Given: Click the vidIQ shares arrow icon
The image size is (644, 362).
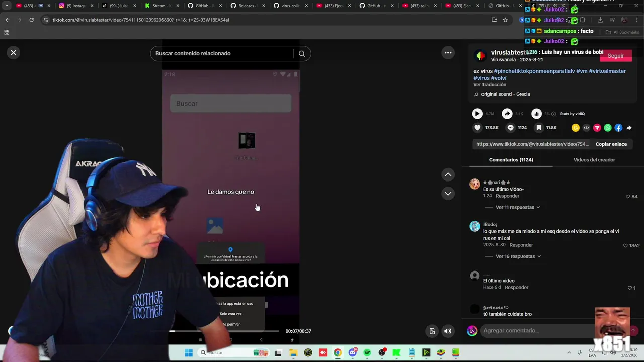Looking at the screenshot, I should (507, 114).
